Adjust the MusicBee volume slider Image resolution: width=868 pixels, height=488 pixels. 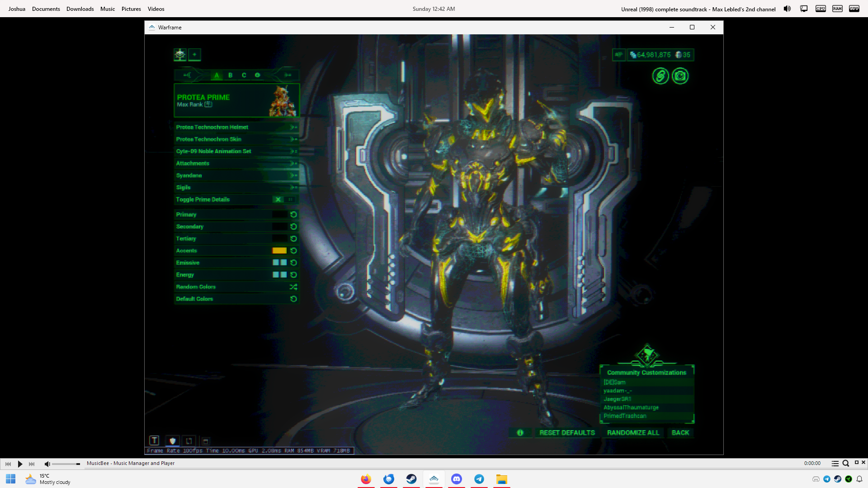tap(66, 464)
